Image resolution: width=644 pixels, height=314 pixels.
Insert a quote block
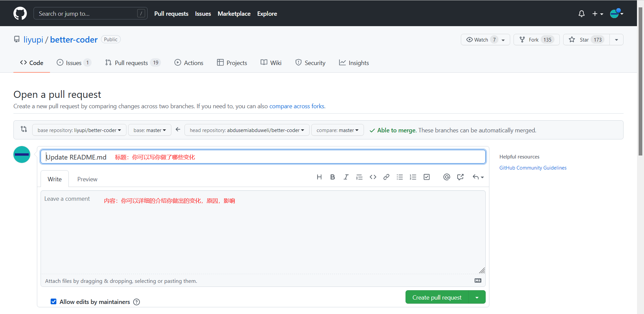pyautogui.click(x=359, y=177)
